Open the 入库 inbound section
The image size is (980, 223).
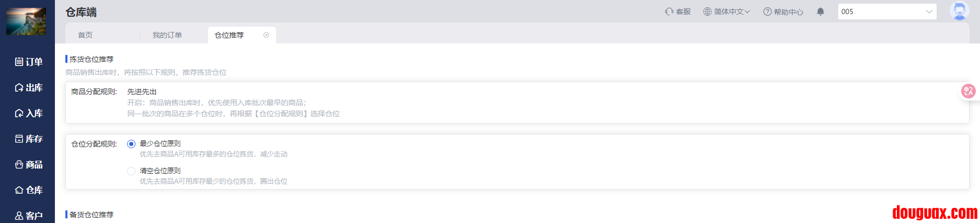click(29, 113)
